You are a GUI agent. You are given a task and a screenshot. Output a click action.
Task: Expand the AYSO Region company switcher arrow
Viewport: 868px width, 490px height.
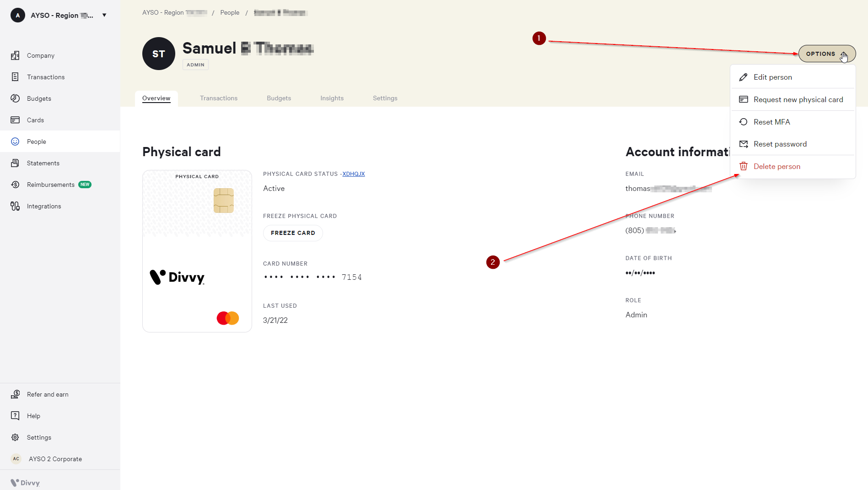[104, 15]
